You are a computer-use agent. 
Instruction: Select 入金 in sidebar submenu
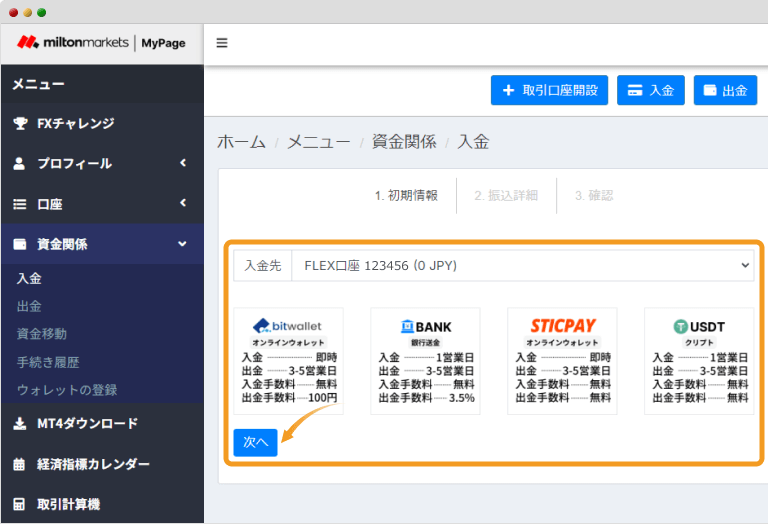coord(29,279)
